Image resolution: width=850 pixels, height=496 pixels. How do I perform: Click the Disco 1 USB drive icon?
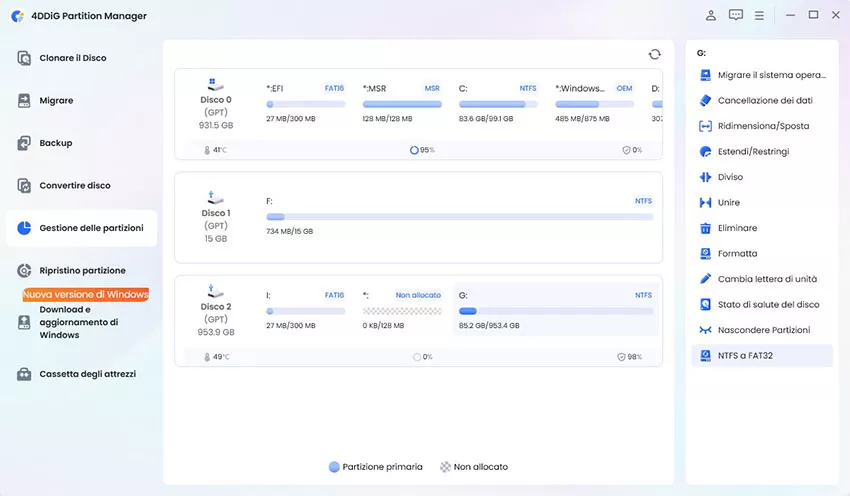point(215,197)
